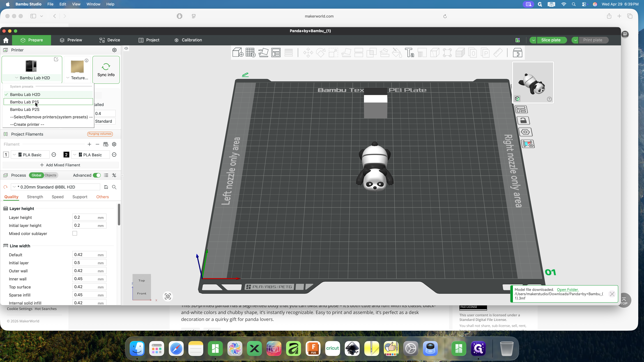Open the Slice plate dropdown arrow
644x362 pixels.
pos(533,40)
